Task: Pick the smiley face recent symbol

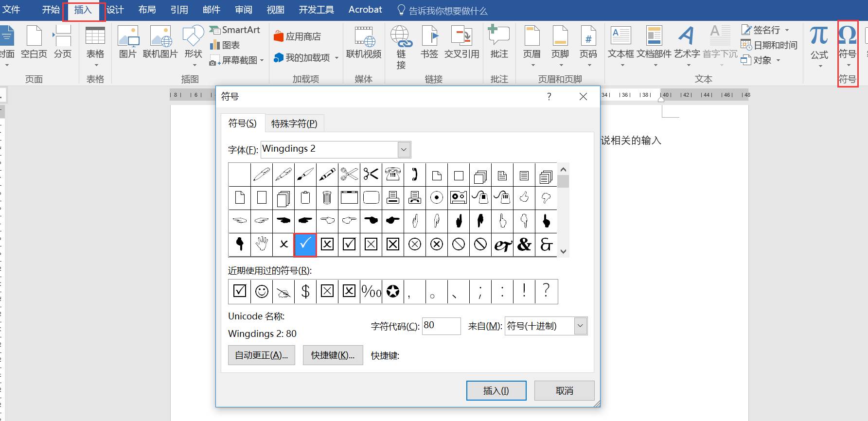Action: click(262, 291)
